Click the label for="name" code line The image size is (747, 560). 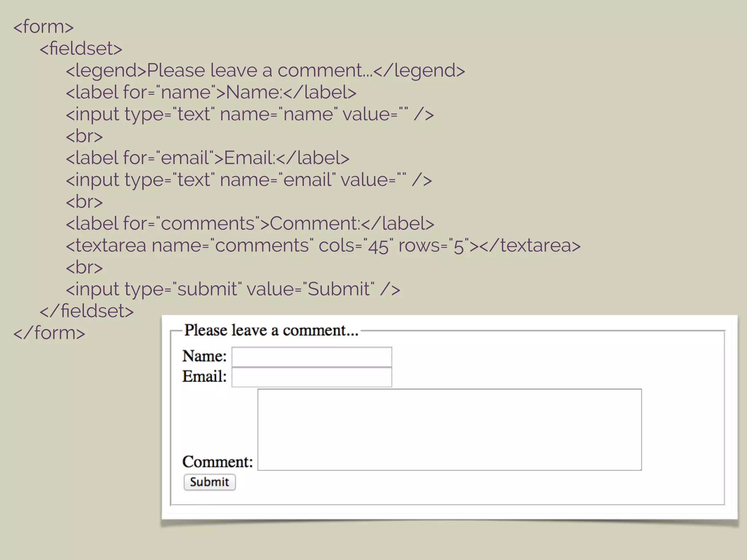tap(211, 92)
